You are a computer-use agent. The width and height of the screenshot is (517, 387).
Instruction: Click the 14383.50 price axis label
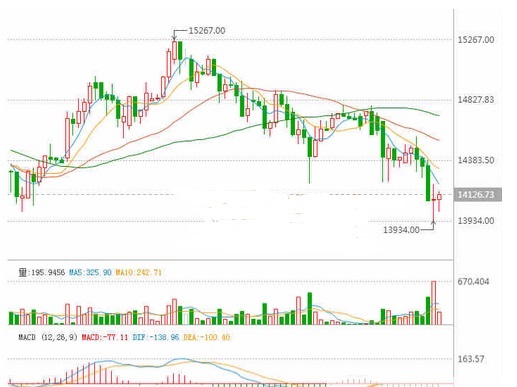[x=476, y=160]
